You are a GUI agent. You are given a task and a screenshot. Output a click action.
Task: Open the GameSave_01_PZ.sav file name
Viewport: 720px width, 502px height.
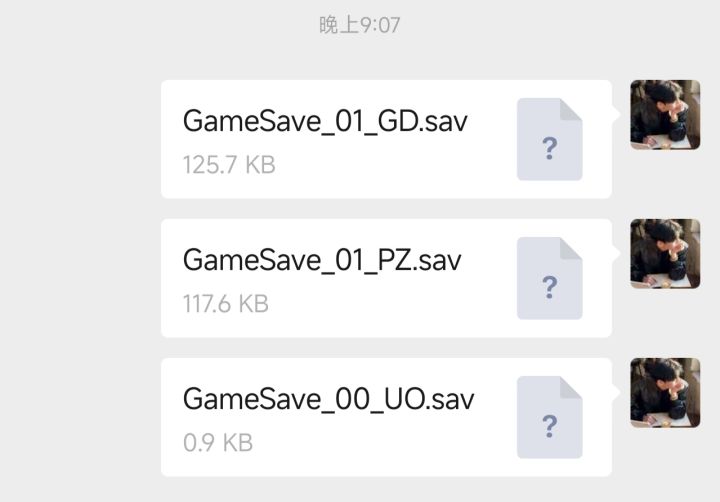[x=322, y=260]
